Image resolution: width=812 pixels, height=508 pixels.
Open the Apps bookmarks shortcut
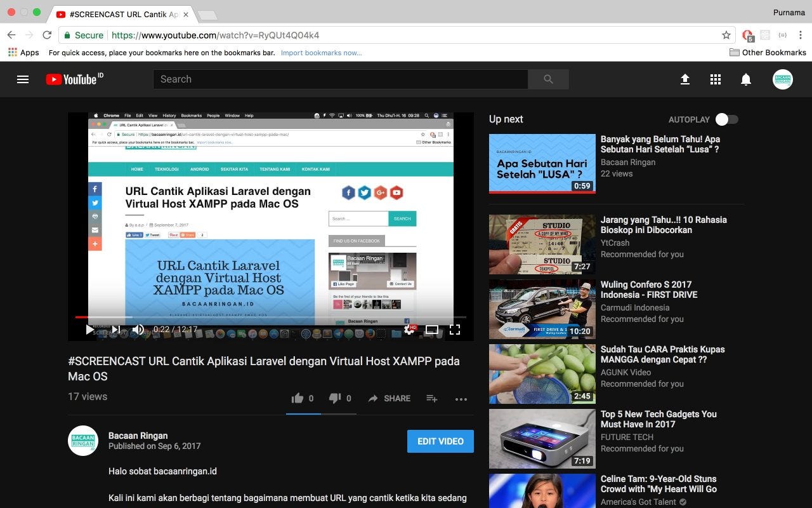pos(23,53)
